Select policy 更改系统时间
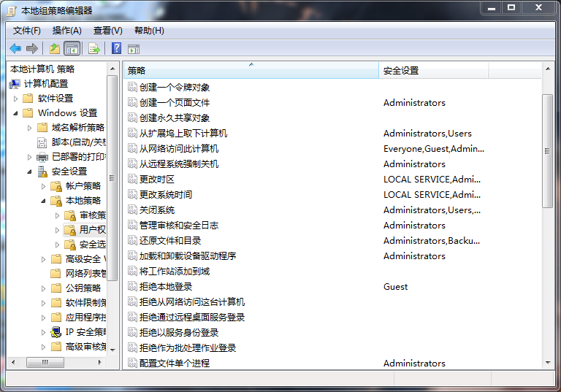The width and height of the screenshot is (561, 392). [x=166, y=195]
